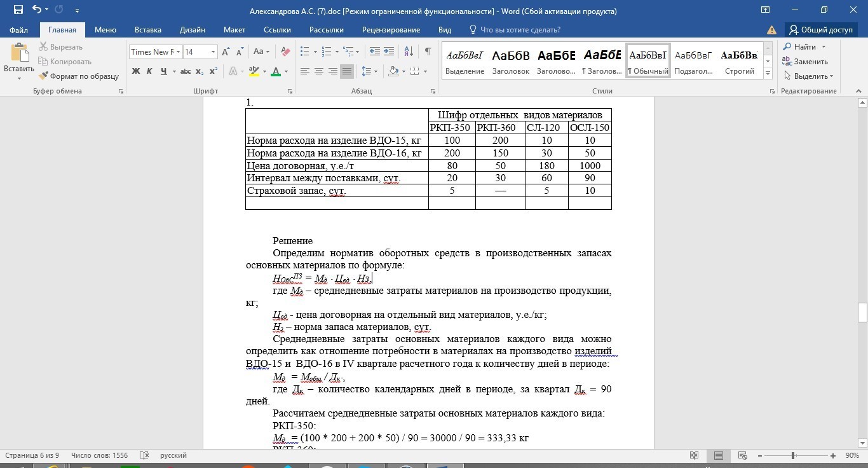Click the zoom slider in status bar
This screenshot has width=868, height=468.
click(793, 456)
